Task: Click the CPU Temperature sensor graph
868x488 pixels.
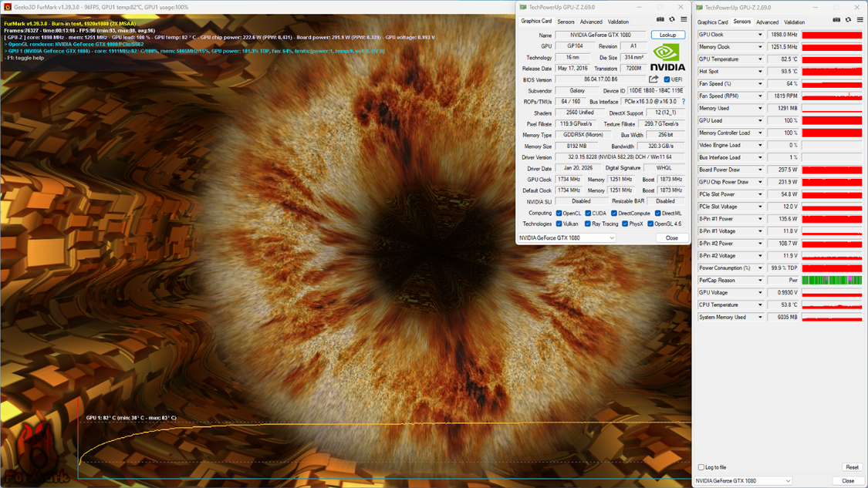Action: (832, 305)
